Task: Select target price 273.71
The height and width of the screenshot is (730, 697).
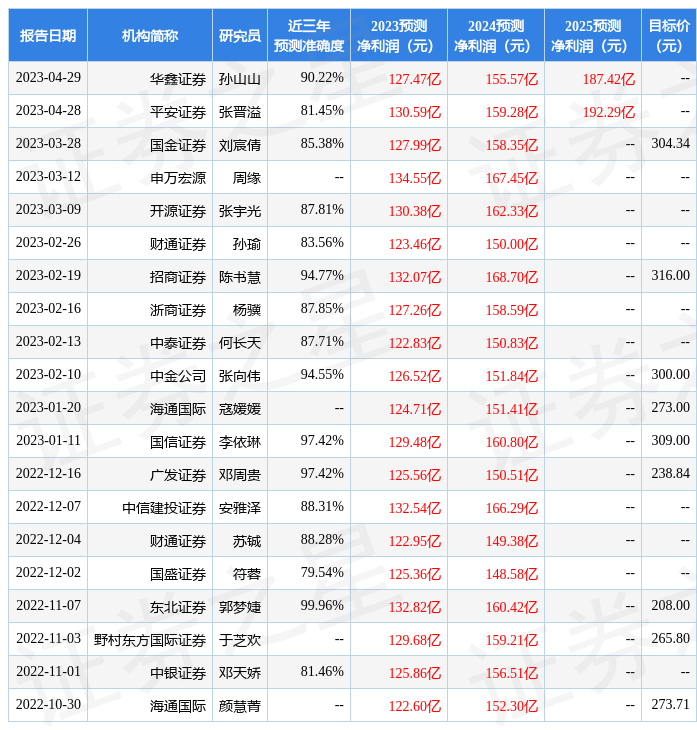Action: click(670, 705)
